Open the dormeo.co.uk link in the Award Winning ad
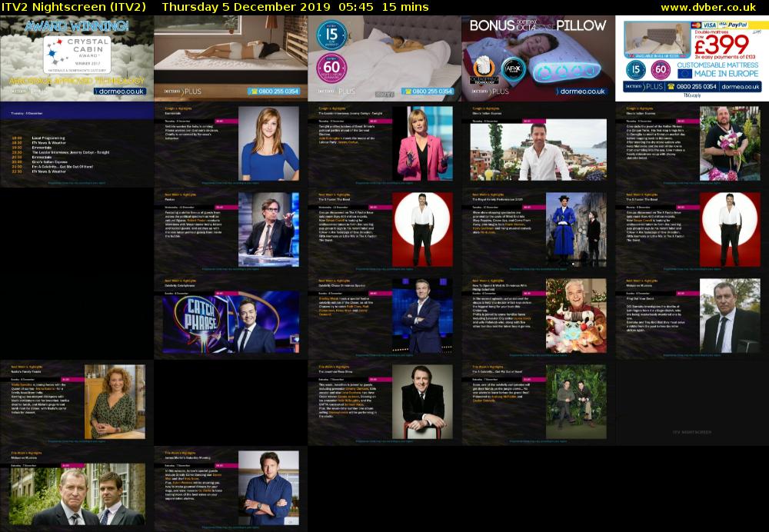 119,91
